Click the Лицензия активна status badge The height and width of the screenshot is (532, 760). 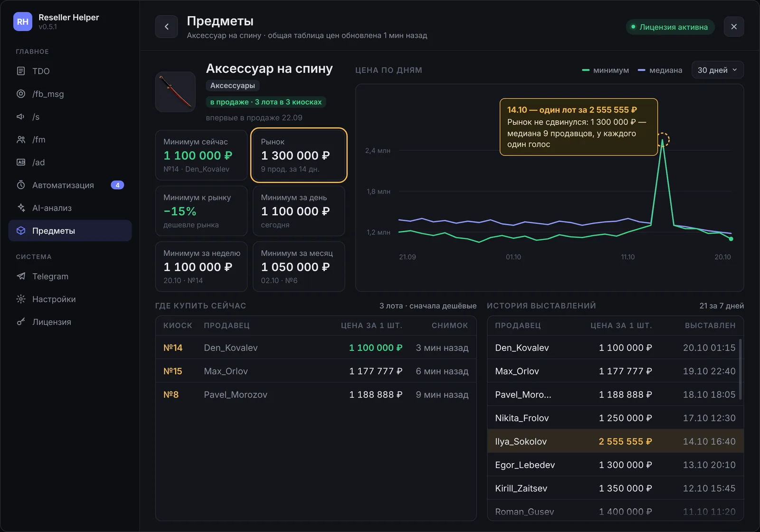pyautogui.click(x=670, y=27)
